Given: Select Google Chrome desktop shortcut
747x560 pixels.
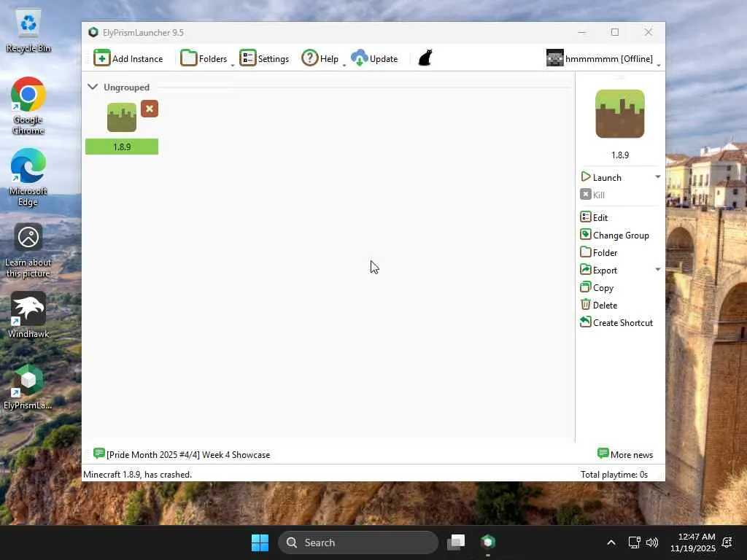Looking at the screenshot, I should click(28, 106).
